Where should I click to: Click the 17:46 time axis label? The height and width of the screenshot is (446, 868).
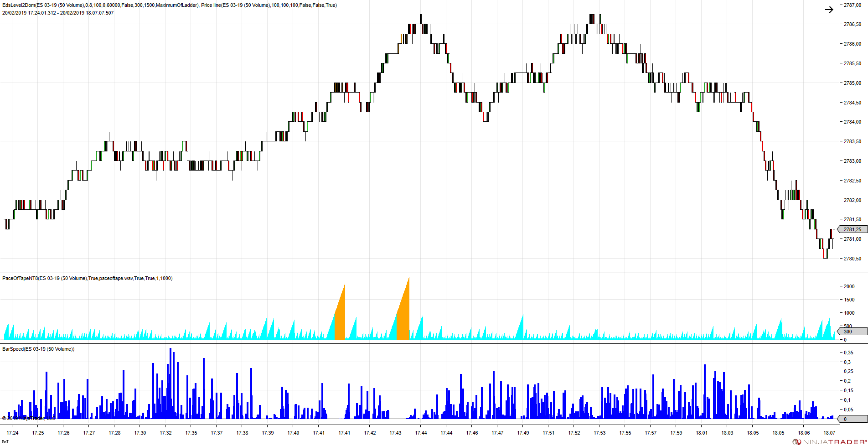point(472,433)
